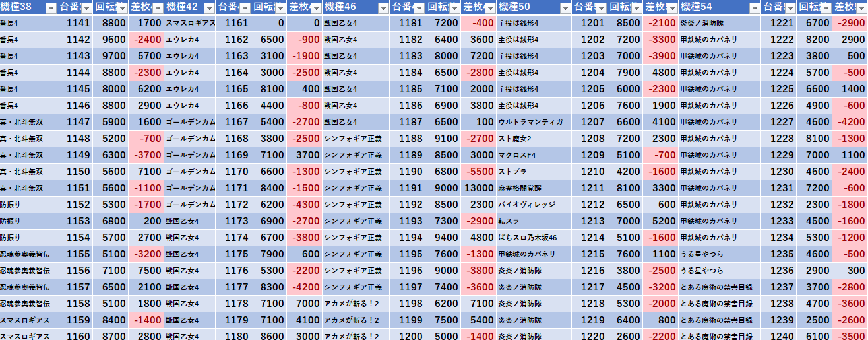This screenshot has height=340, width=868.
Task: Open 差枚 filter in the 機種42 group
Action: click(315, 8)
